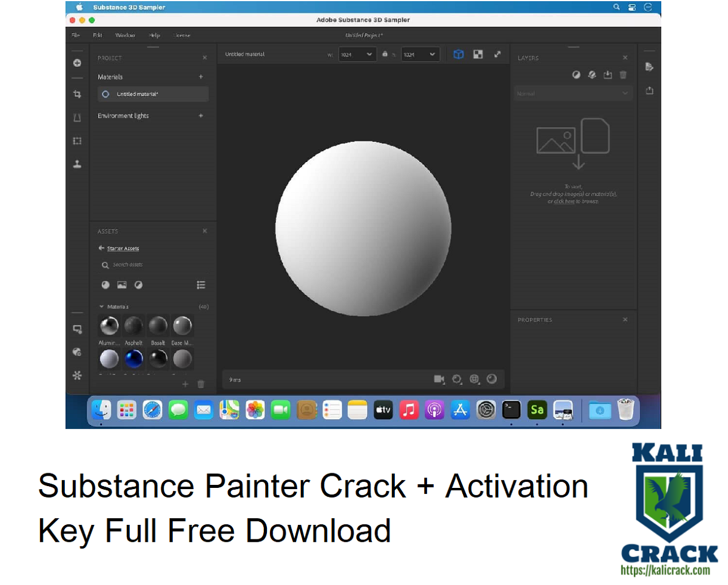Screen dimensions: 728x585
Task: Open camera settings in viewport footer
Action: pos(439,379)
